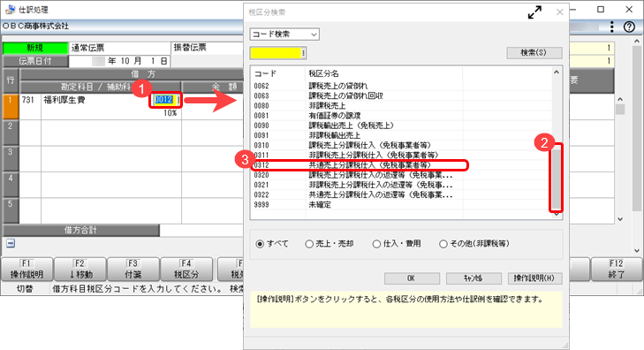Click the 仕訳処理 app icon in the title bar

(x=10, y=10)
